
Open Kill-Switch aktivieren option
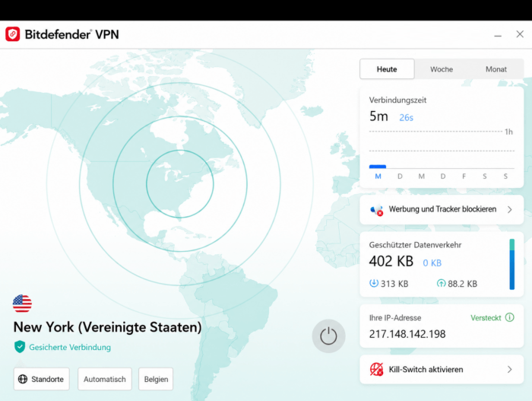coord(442,369)
